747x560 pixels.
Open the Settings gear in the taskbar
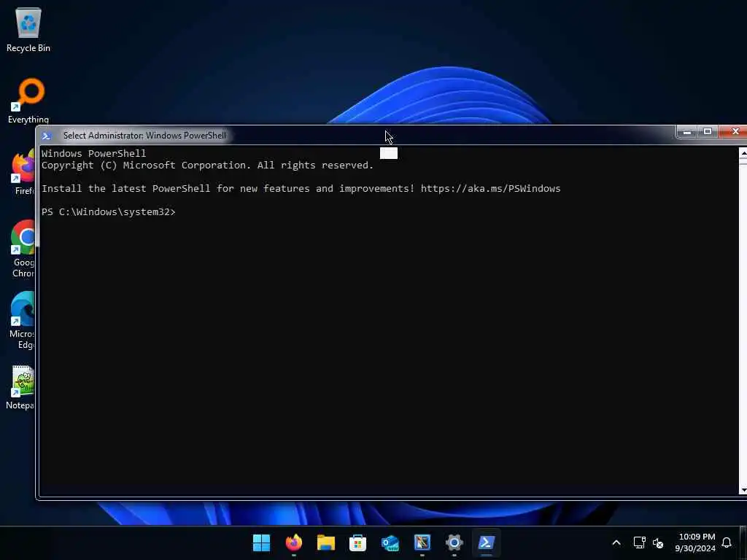[454, 542]
